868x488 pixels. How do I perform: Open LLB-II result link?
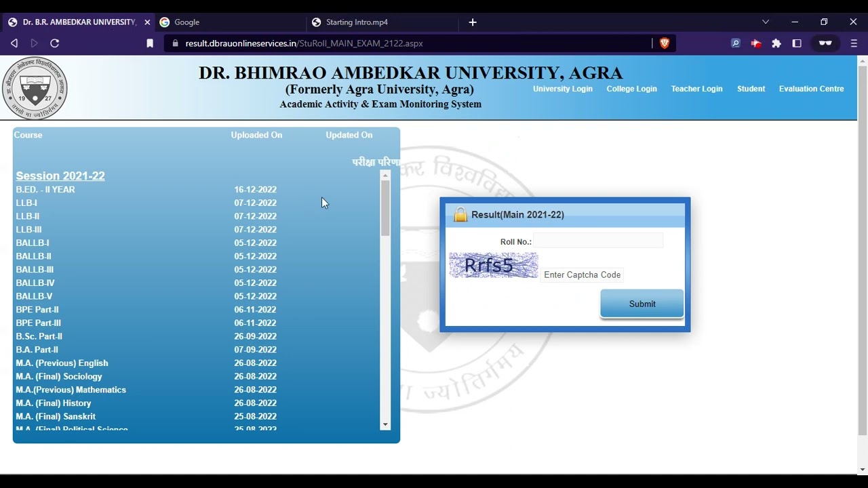[28, 216]
